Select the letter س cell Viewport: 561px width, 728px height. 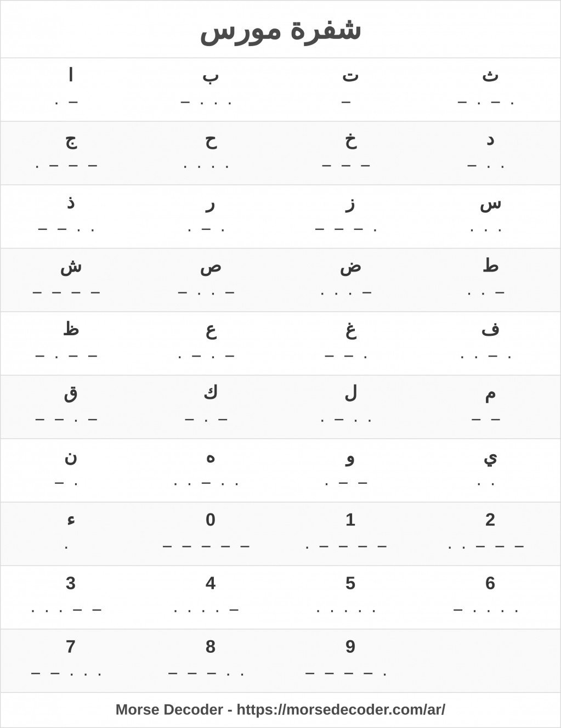click(x=490, y=217)
